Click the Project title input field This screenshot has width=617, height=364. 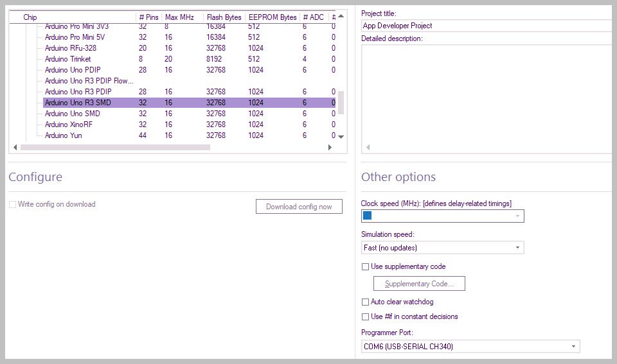487,26
